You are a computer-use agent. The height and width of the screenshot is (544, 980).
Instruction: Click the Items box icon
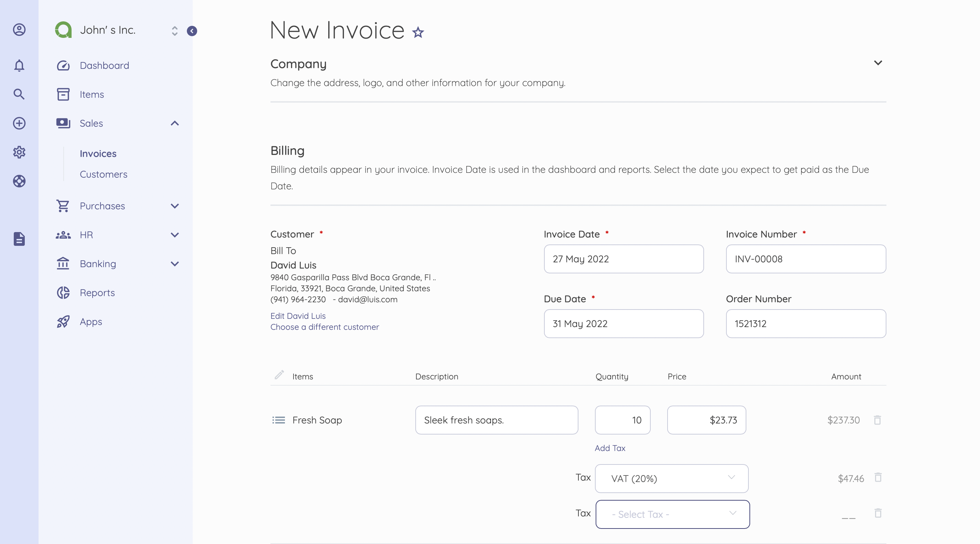63,94
